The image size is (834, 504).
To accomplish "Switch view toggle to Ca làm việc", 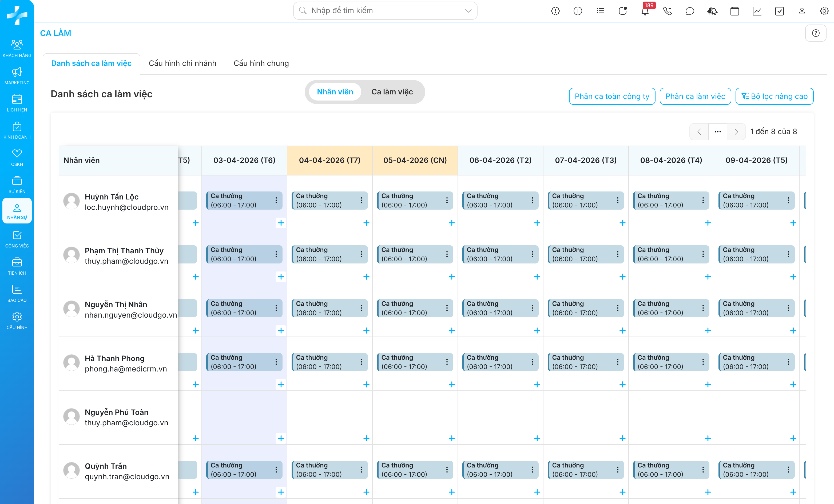I will pos(392,92).
